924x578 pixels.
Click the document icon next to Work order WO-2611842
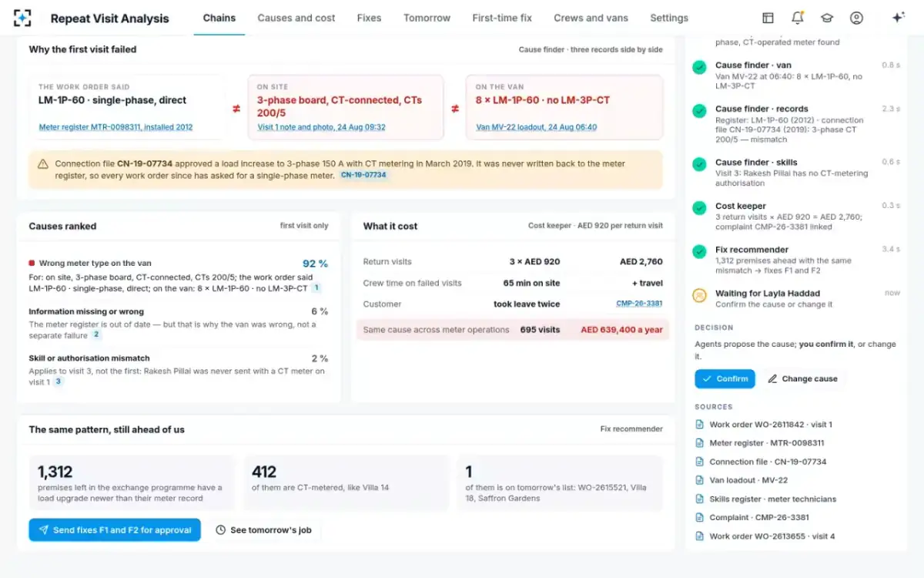tap(700, 425)
